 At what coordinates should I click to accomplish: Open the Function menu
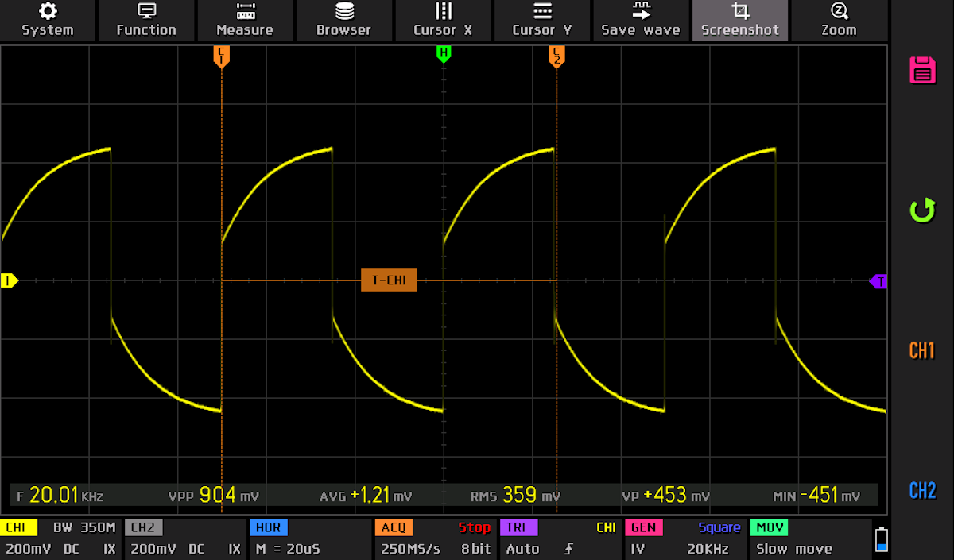pyautogui.click(x=146, y=20)
